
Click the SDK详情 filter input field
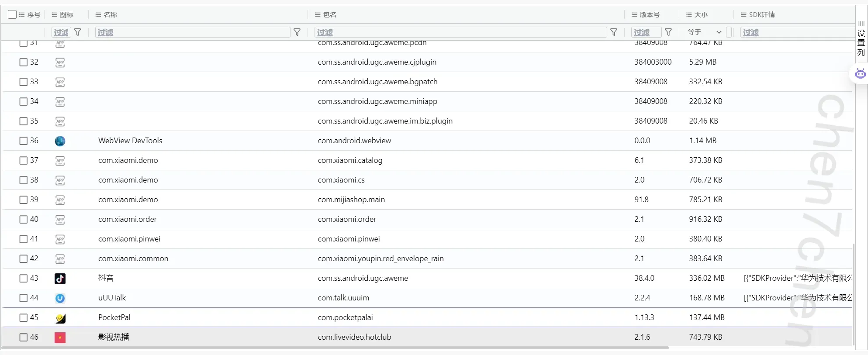point(797,32)
